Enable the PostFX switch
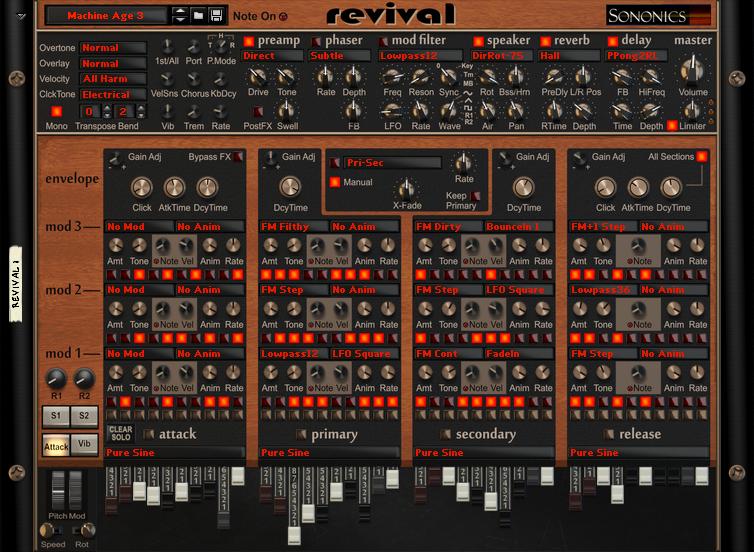 [x=258, y=112]
